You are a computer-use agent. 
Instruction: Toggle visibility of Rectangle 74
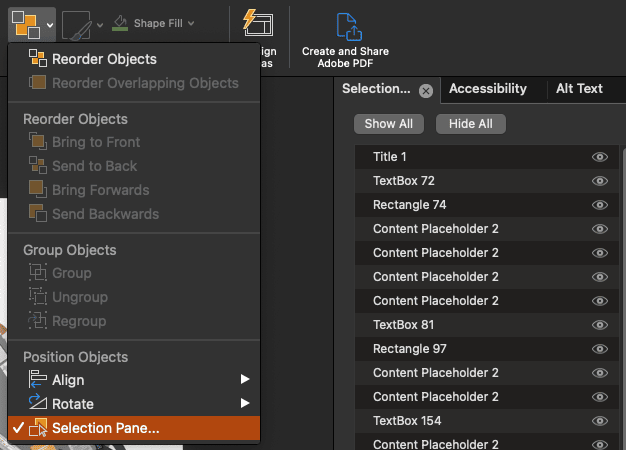click(599, 205)
